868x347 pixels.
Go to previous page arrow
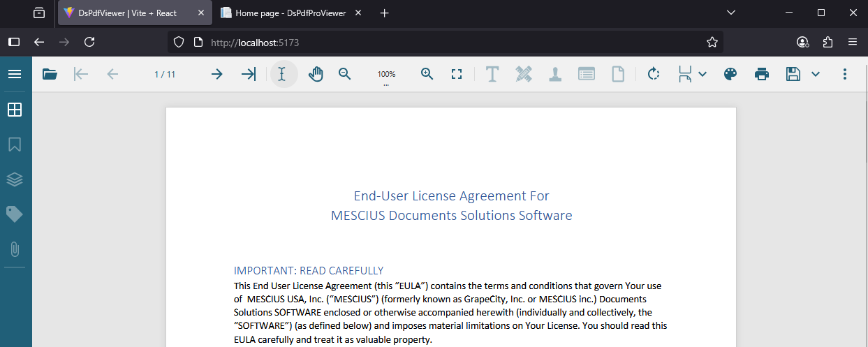(112, 74)
